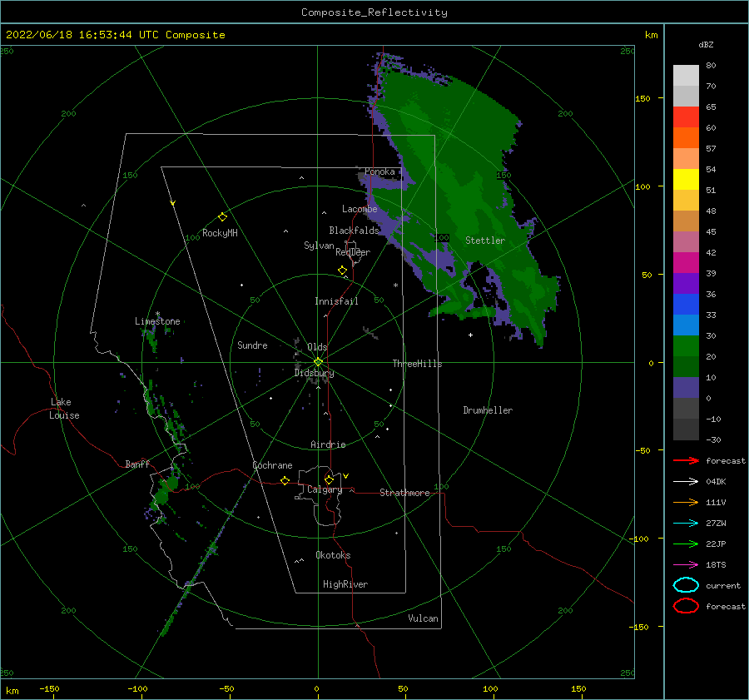This screenshot has width=749, height=700.
Task: Click the Composite_Reflectivity title text
Action: (x=374, y=12)
